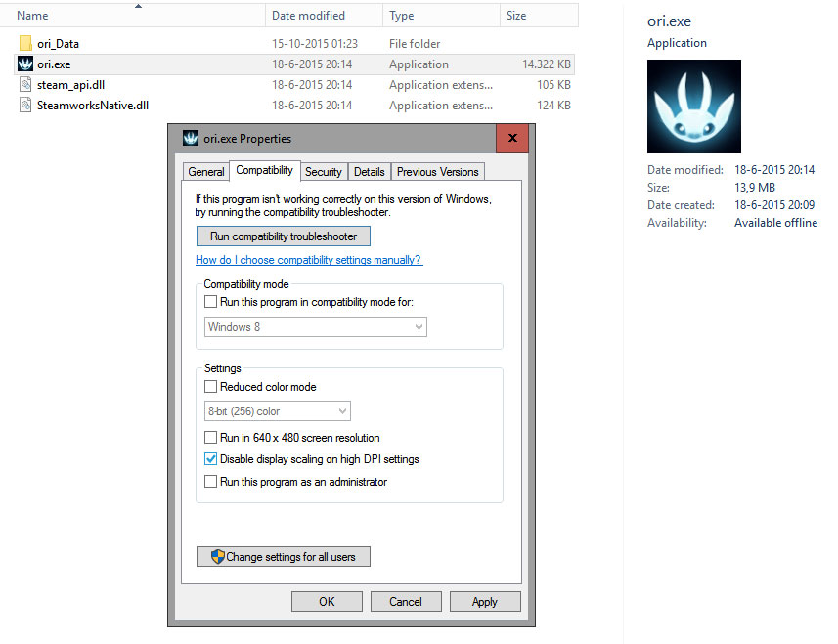Click the steam_api.dll file icon
This screenshot has height=644, width=838.
click(x=25, y=84)
